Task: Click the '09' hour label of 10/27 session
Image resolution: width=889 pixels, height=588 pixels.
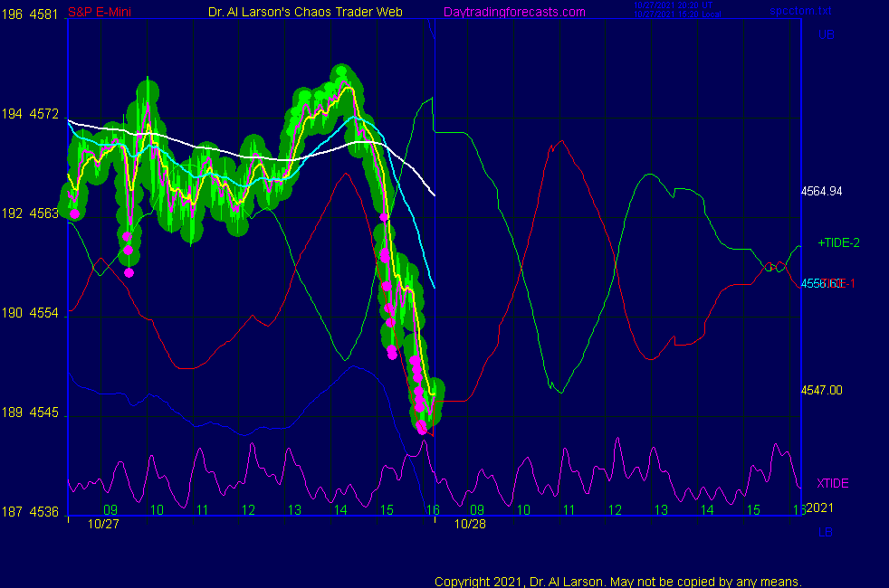Action: [110, 510]
